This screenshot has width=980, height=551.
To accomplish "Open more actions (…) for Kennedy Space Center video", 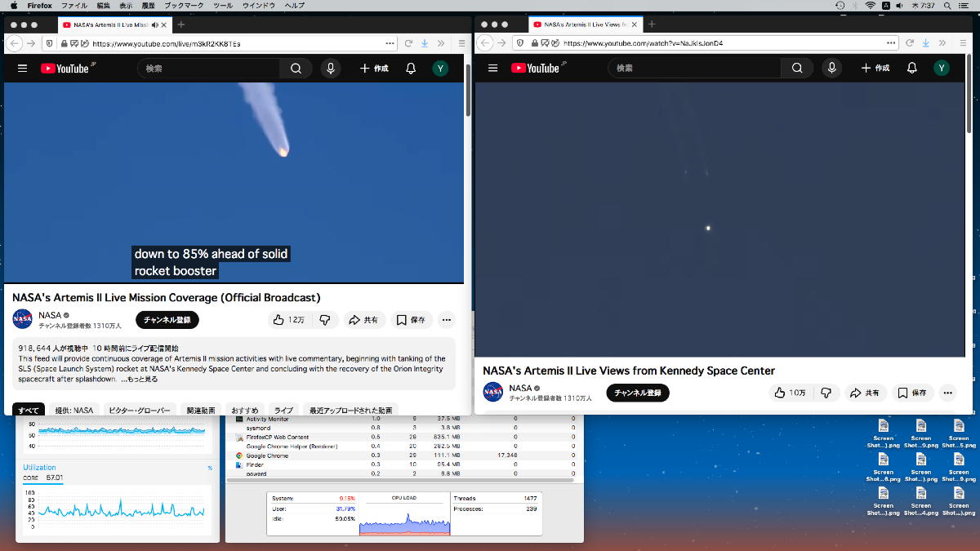I will click(x=947, y=393).
